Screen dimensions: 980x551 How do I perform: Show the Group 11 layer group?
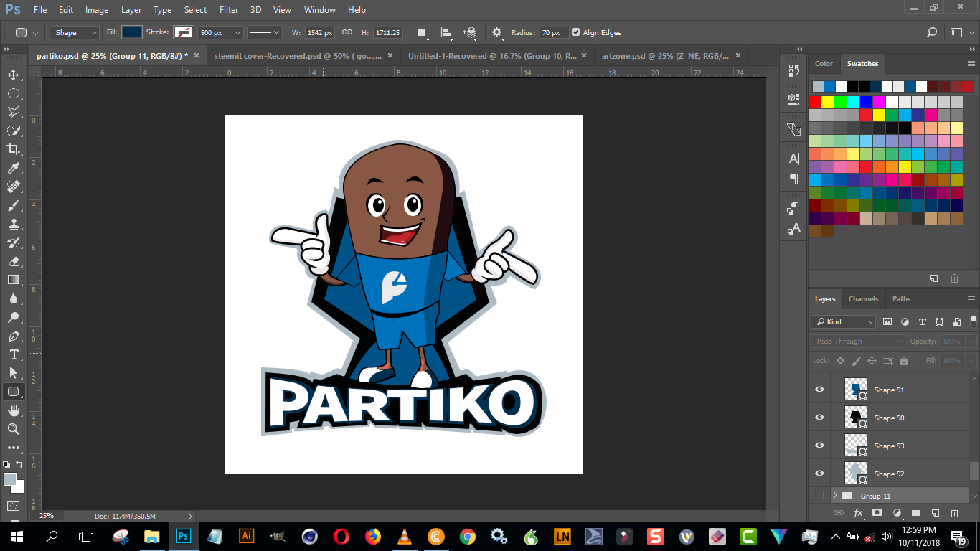819,496
